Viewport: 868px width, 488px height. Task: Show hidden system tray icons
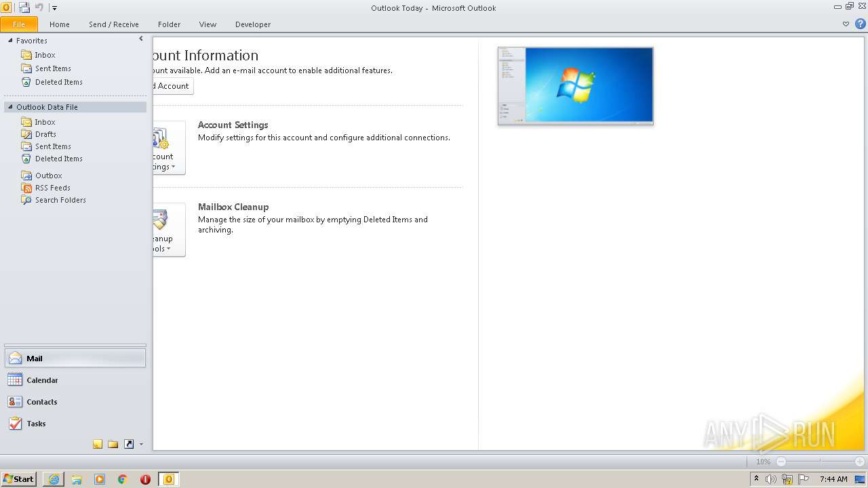(756, 479)
